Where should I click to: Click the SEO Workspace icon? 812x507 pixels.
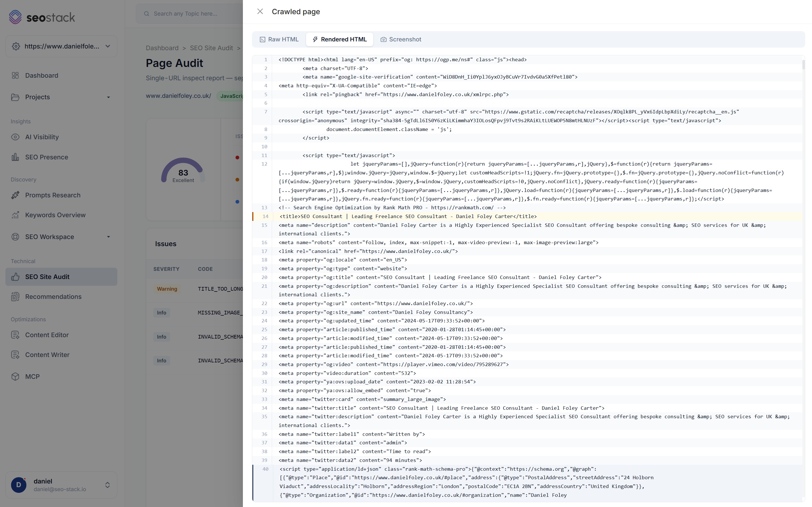pos(15,237)
